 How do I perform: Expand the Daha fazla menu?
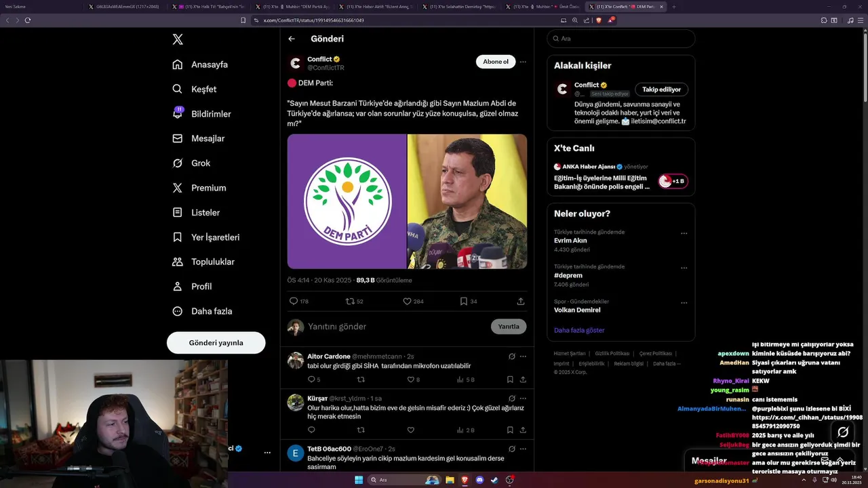tap(202, 311)
